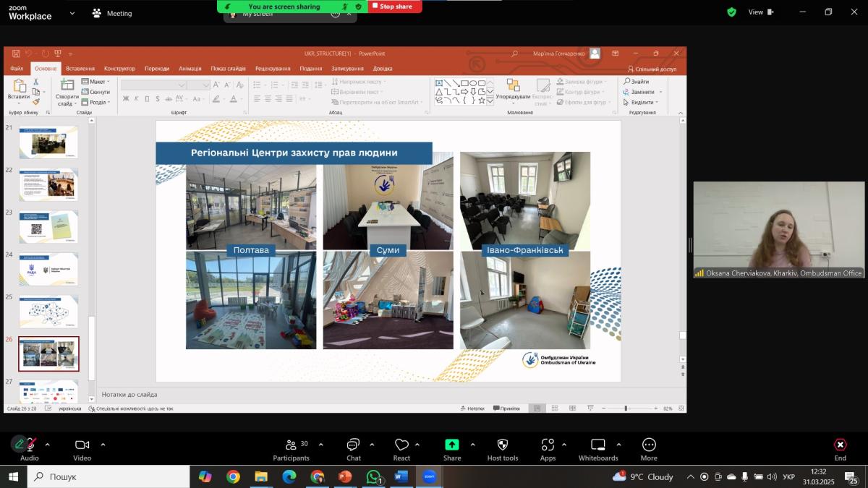Click the Zoom Apps icon

point(548,448)
